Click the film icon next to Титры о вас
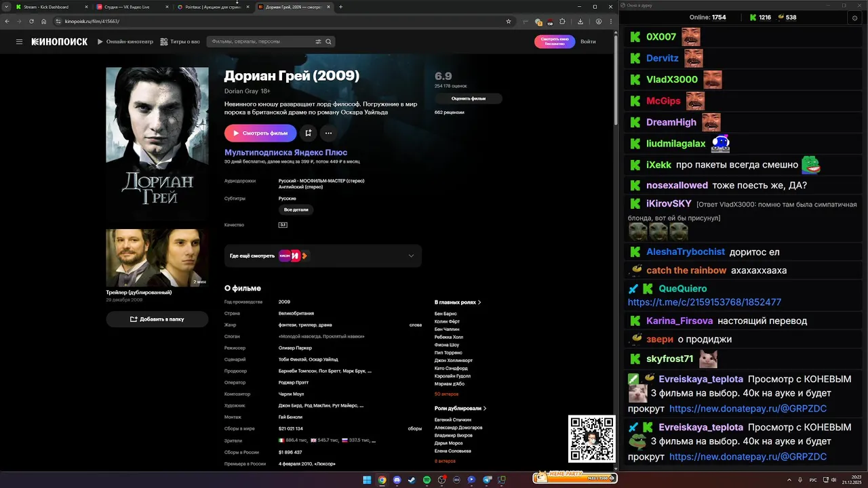Viewport: 868px width, 488px height. [164, 42]
